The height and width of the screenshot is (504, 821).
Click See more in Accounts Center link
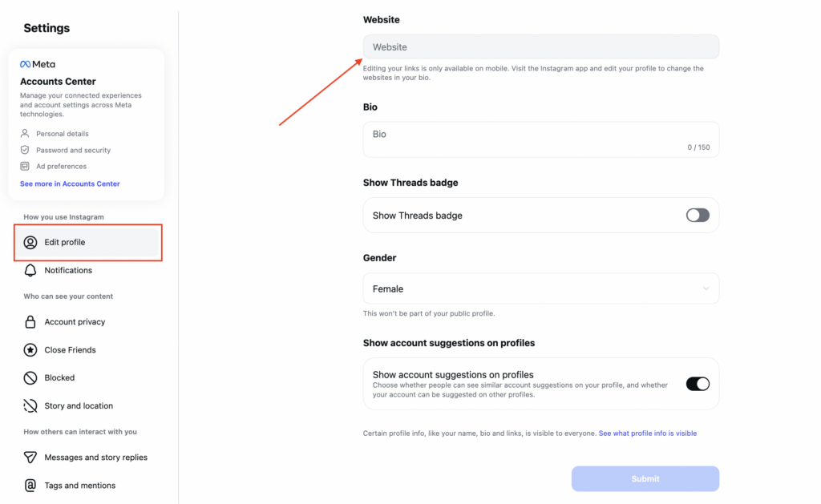(x=70, y=183)
